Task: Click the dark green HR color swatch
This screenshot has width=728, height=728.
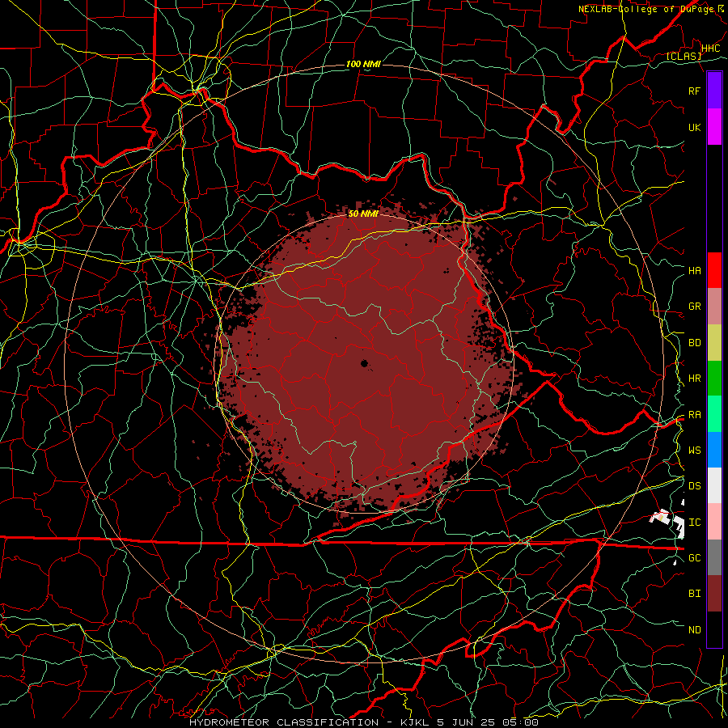Action: pyautogui.click(x=714, y=379)
